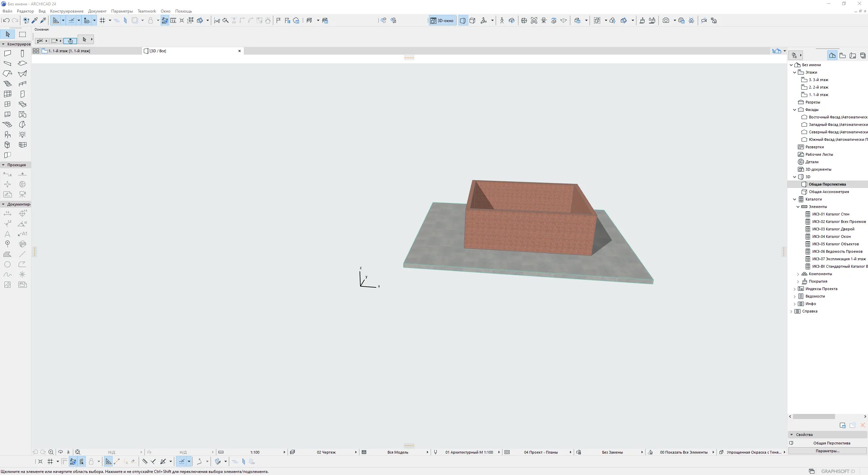The width and height of the screenshot is (868, 475).
Task: Activate the Dimension tool in the toolbox
Action: point(7,214)
